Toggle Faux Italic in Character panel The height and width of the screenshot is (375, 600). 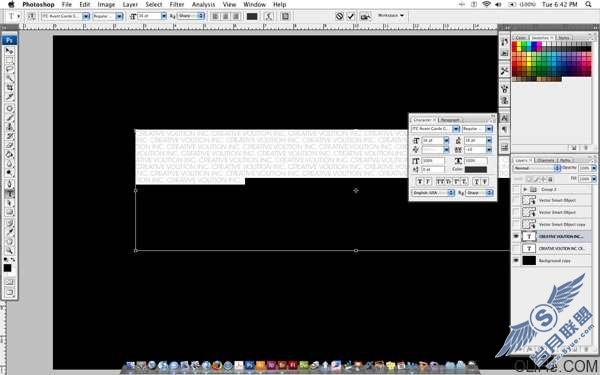pos(428,181)
